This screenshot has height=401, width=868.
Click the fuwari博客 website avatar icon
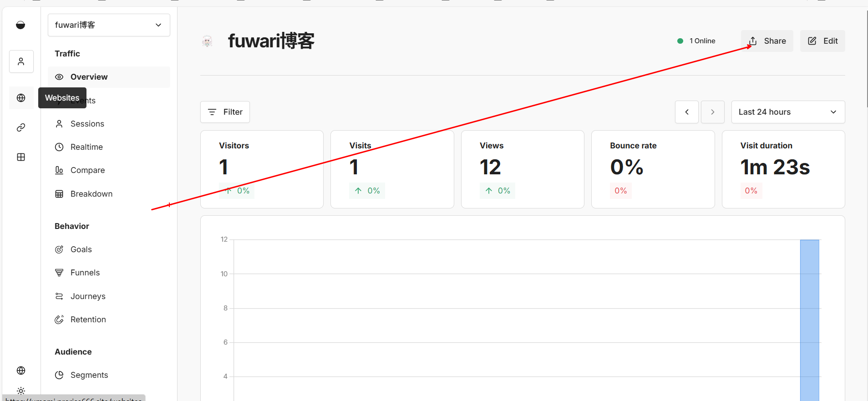(x=207, y=41)
